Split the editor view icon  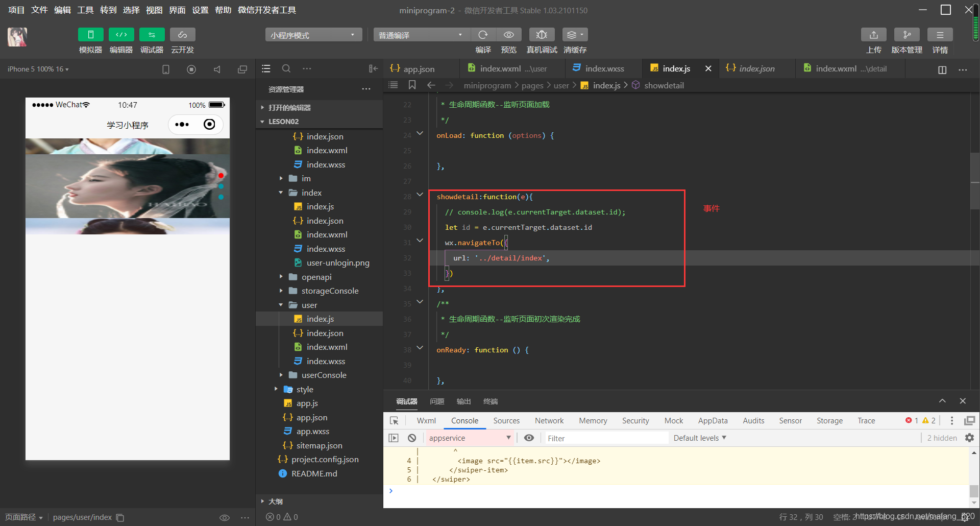(942, 69)
